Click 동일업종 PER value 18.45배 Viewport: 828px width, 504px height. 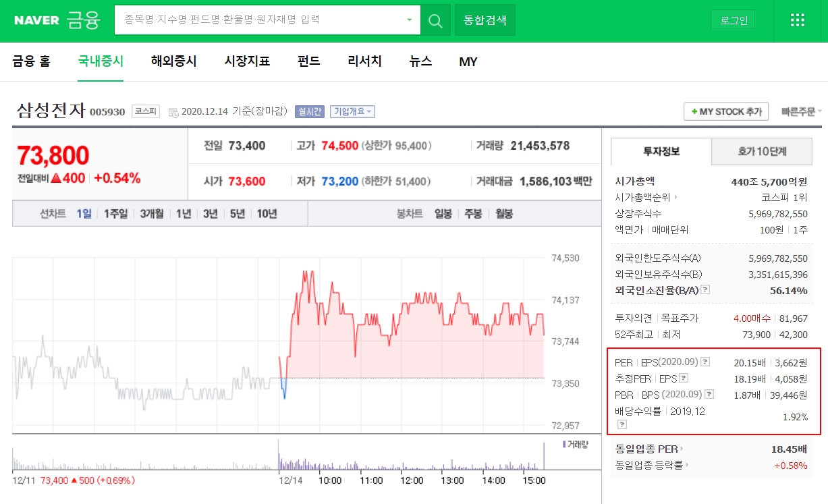pyautogui.click(x=789, y=449)
